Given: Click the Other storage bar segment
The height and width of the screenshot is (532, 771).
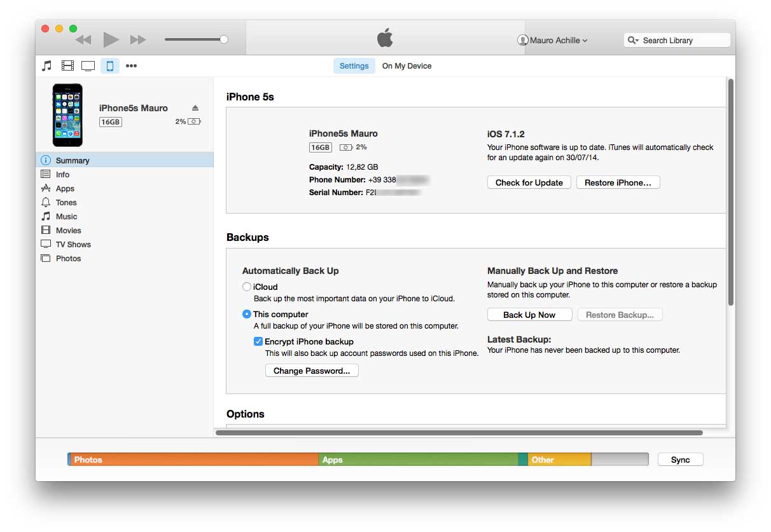Looking at the screenshot, I should pos(559,460).
